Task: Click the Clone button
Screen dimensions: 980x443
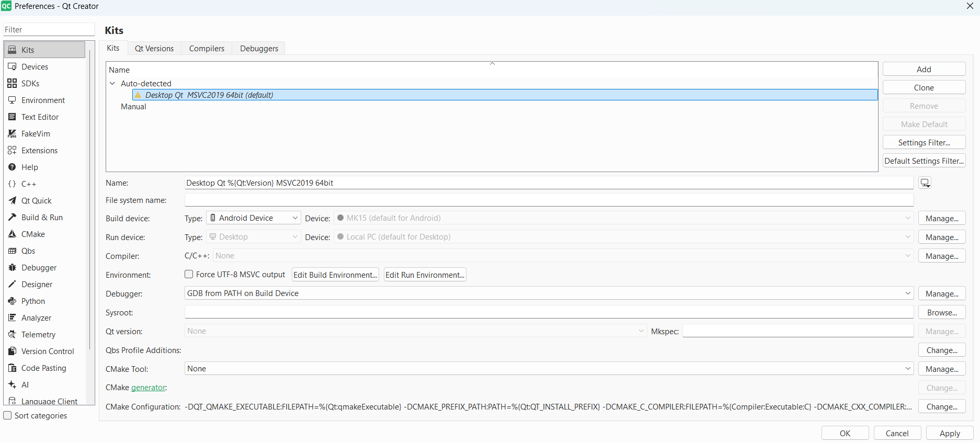Action: [924, 88]
